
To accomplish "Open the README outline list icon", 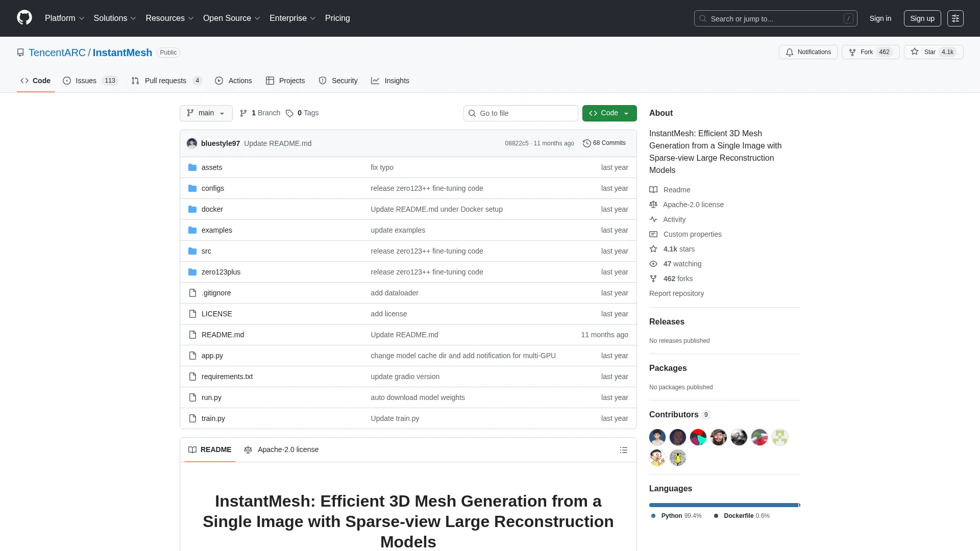I will [623, 450].
